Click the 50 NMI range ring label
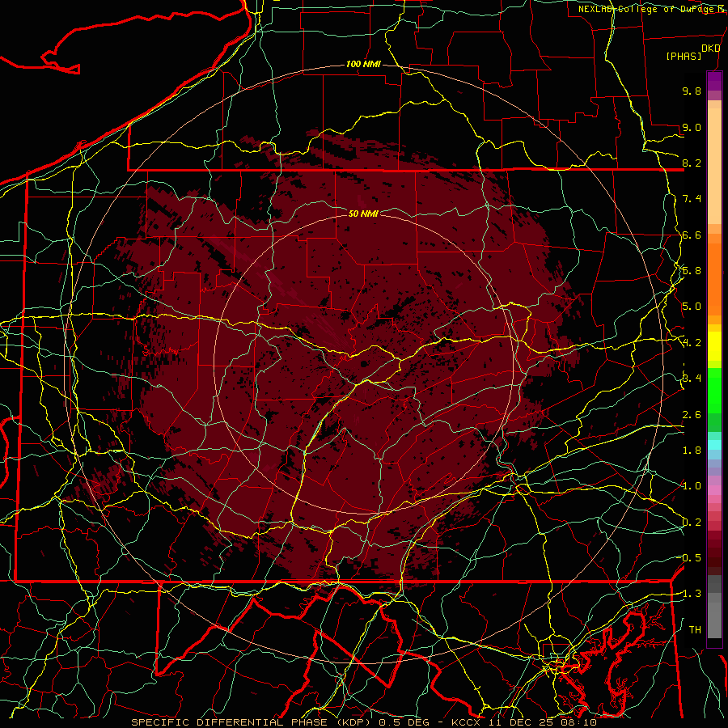The height and width of the screenshot is (728, 728). (363, 214)
